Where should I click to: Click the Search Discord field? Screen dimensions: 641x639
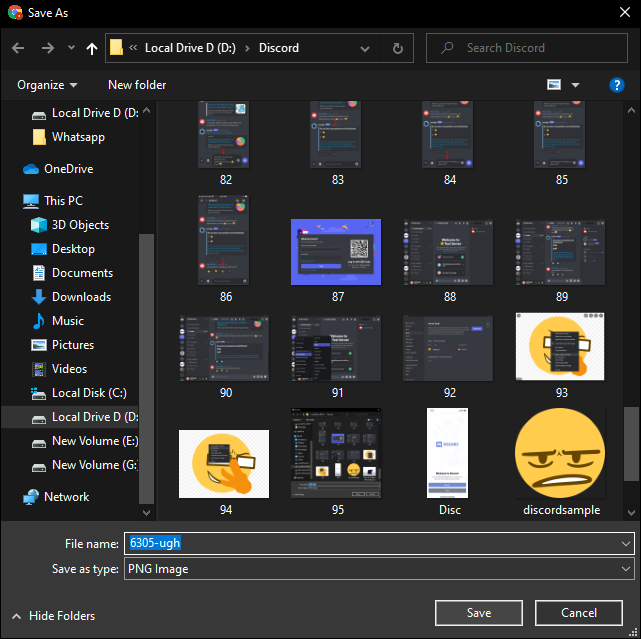[x=530, y=48]
